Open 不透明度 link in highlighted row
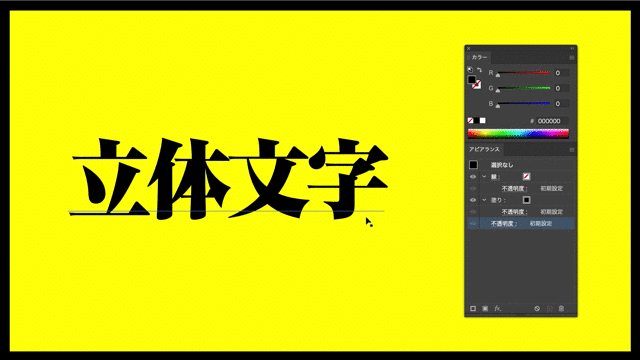This screenshot has width=640, height=360. pyautogui.click(x=504, y=224)
